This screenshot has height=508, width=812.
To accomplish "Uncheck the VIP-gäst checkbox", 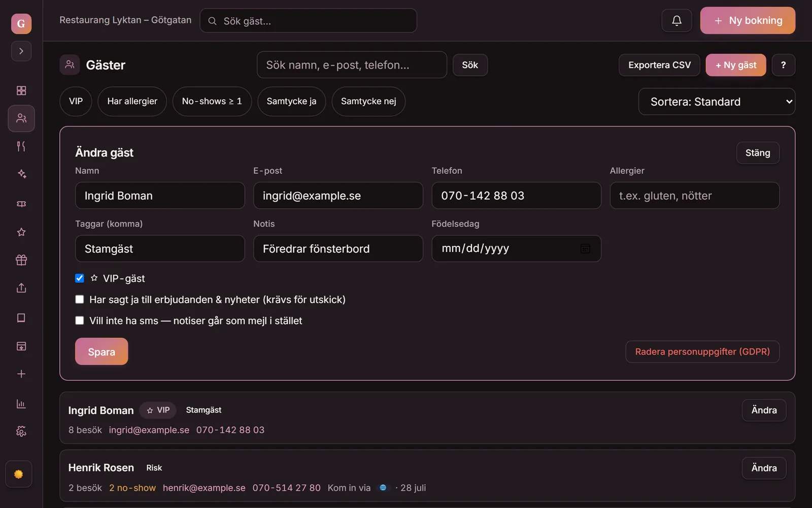I will point(80,278).
